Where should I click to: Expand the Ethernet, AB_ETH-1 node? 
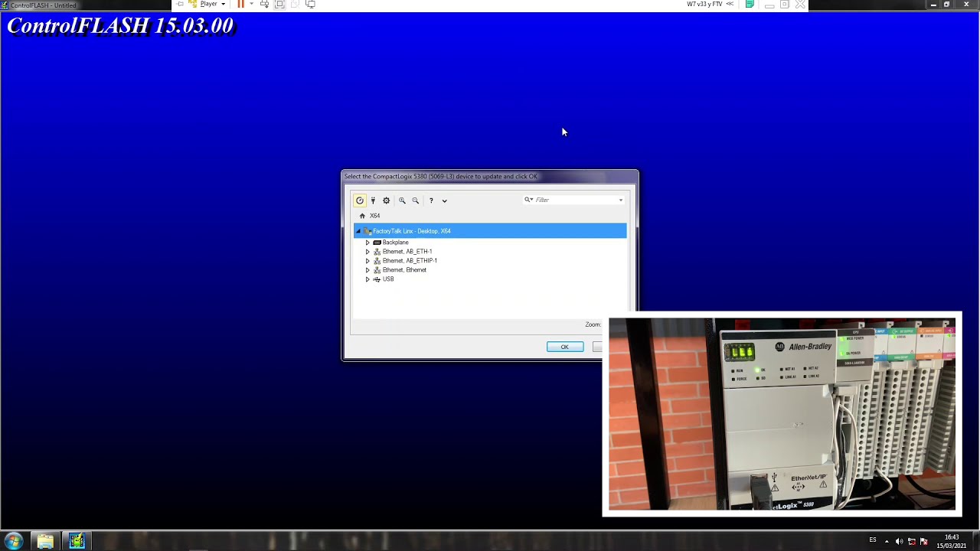click(x=367, y=252)
